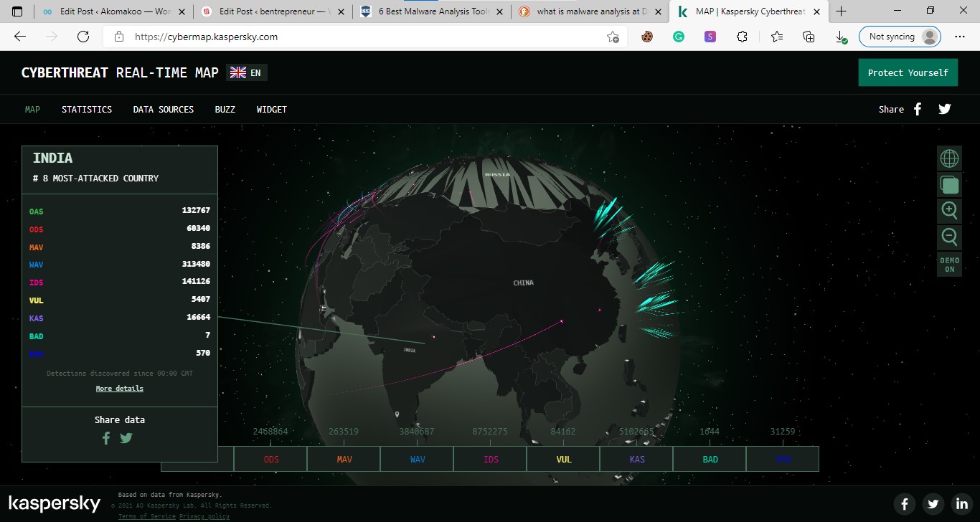
Task: Click the IDS total 8752275
Action: tap(490, 432)
